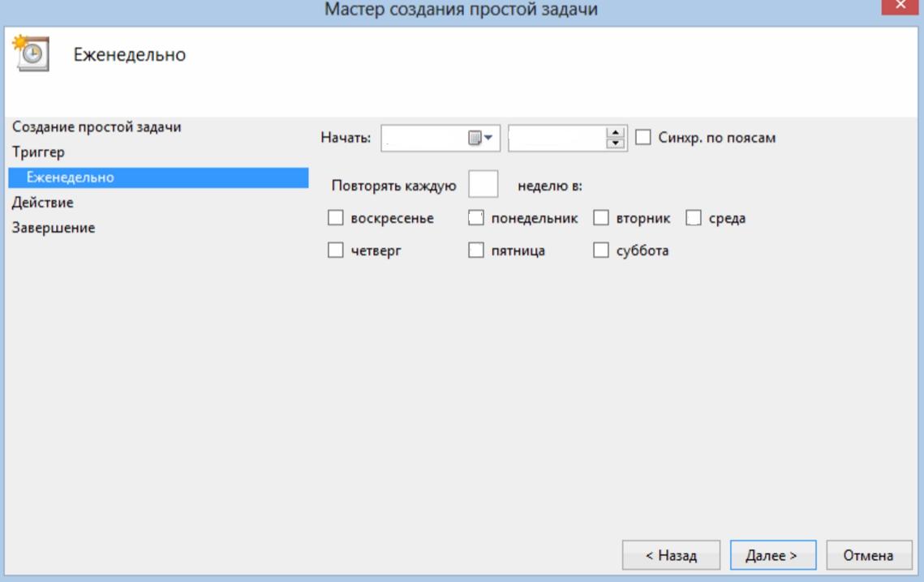This screenshot has height=582, width=924.
Task: Click the Повторять каждую label
Action: coord(393,186)
